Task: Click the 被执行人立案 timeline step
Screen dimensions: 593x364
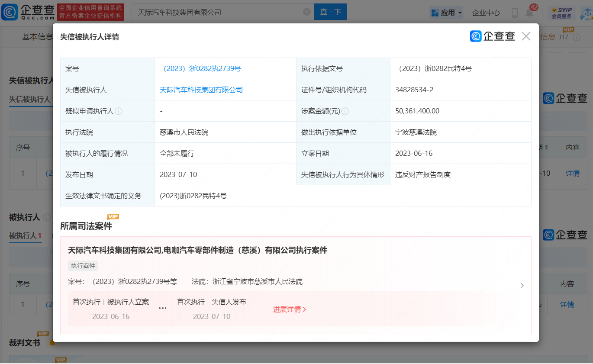Action: [128, 302]
